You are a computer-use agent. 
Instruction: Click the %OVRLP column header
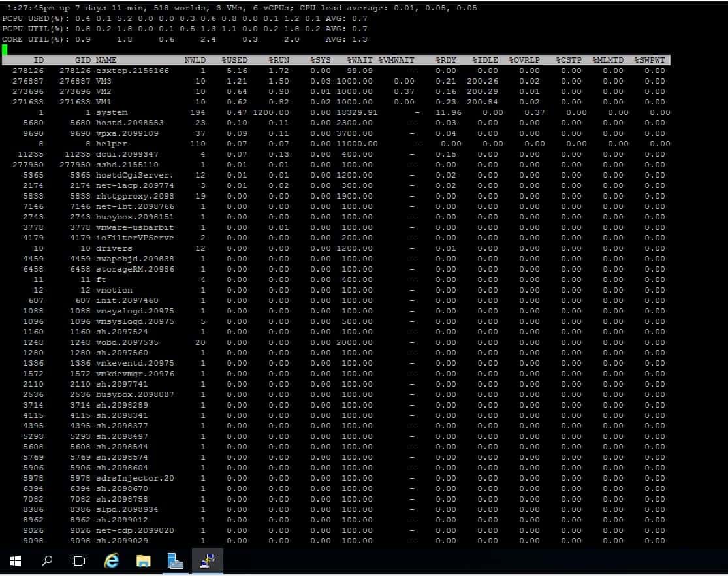524,60
